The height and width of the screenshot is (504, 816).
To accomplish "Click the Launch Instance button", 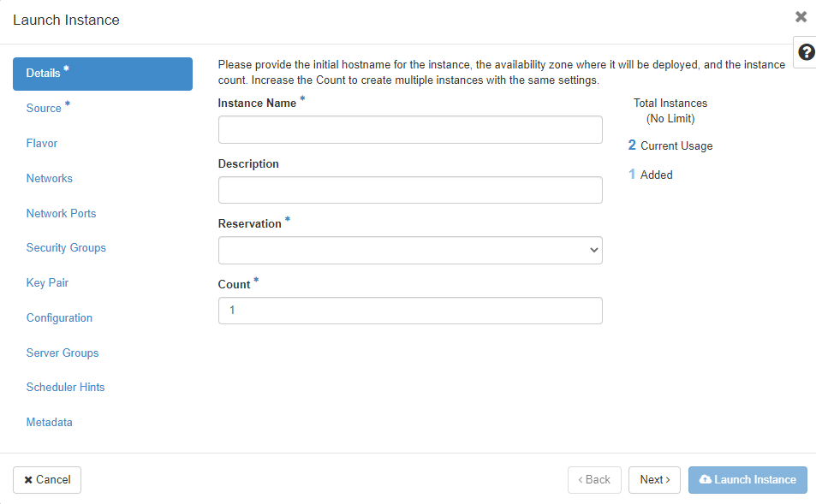I will [748, 480].
